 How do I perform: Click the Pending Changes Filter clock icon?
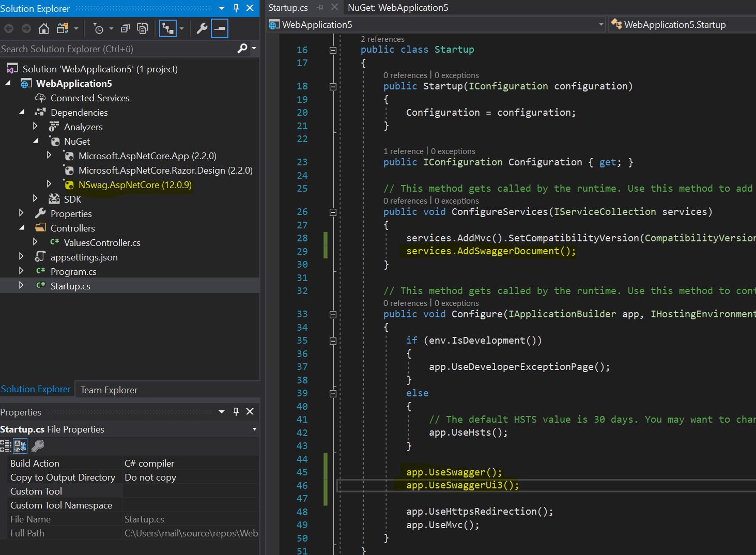[98, 28]
